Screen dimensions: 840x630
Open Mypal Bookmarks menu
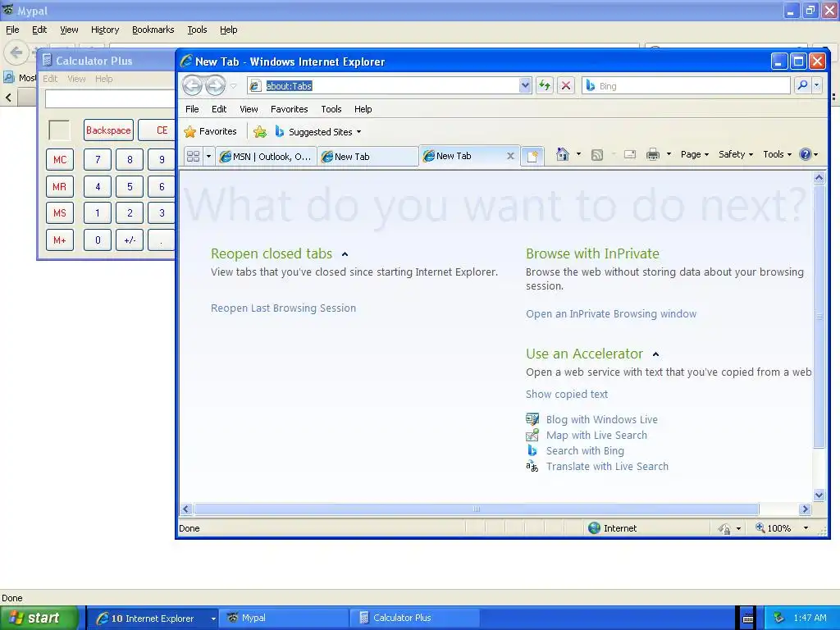[x=153, y=30]
